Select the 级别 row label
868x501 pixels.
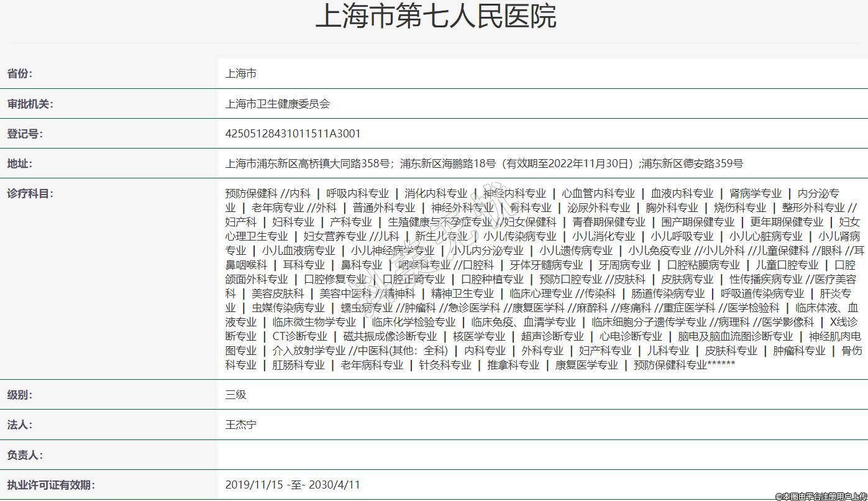click(19, 395)
